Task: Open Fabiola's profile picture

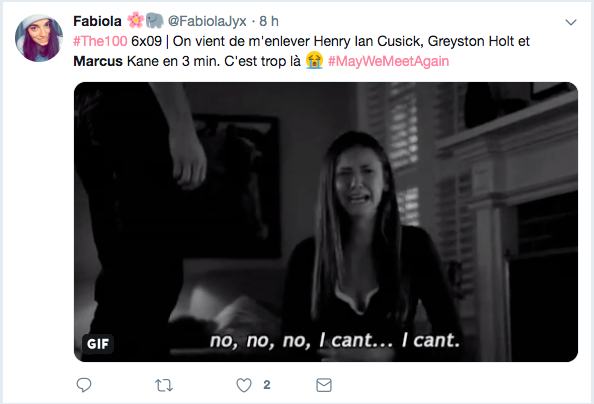Action: (39, 38)
